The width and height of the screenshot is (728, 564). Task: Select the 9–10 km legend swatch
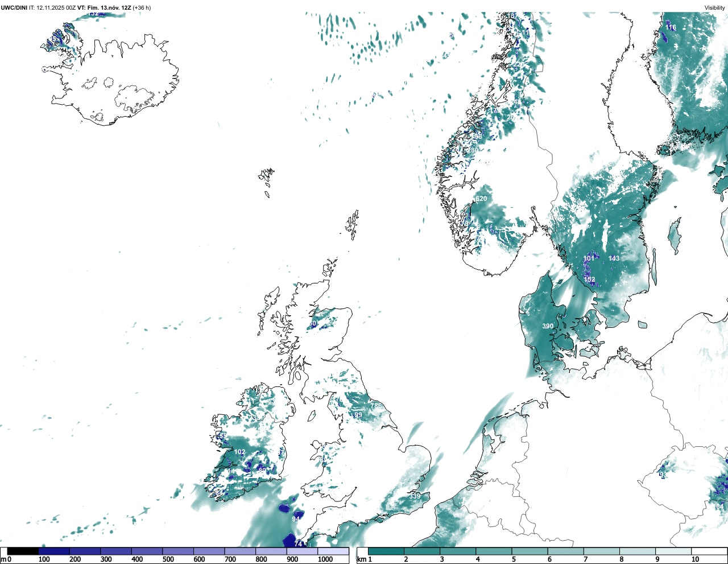pyautogui.click(x=673, y=551)
